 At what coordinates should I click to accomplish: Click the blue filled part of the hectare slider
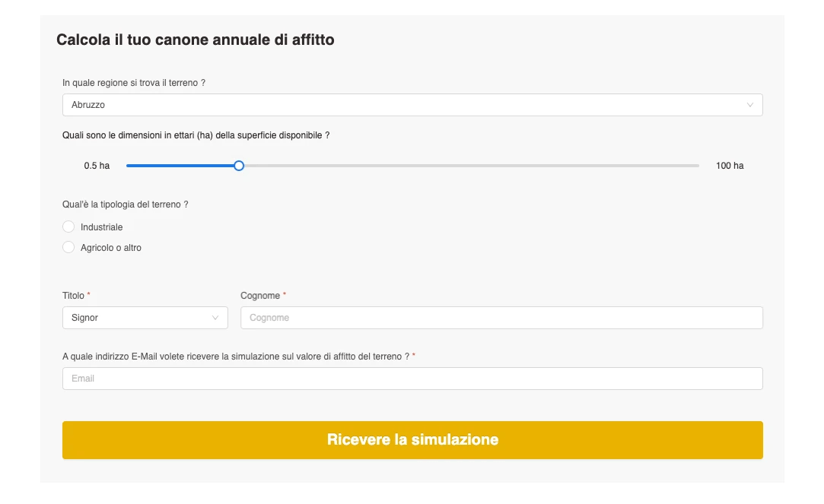point(181,166)
